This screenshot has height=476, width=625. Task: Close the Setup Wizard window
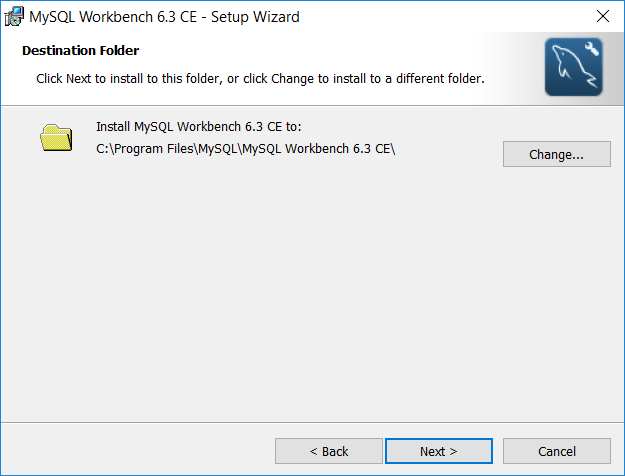602,16
